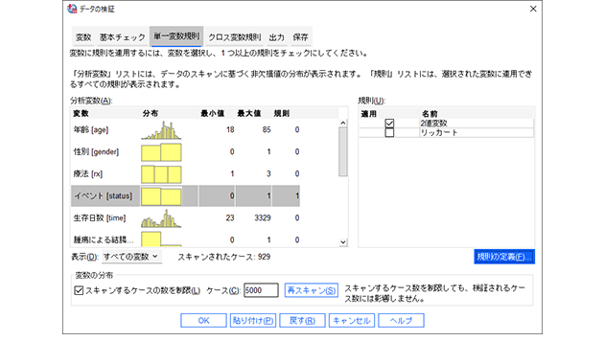Open the 基本チェック tab

122,37
